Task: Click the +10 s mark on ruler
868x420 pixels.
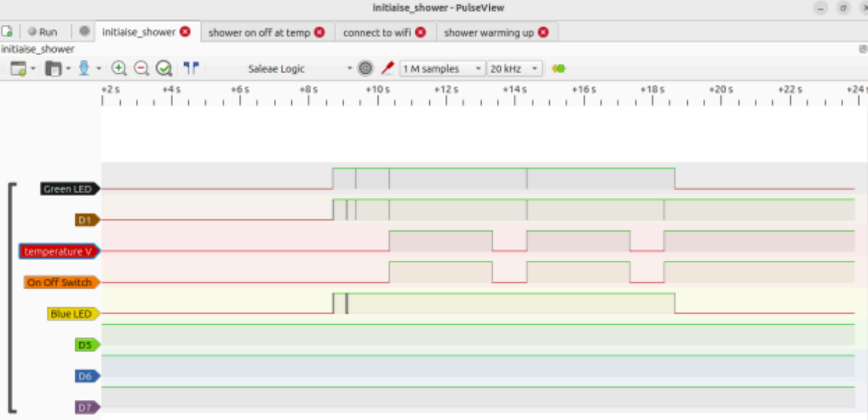Action: (x=377, y=90)
